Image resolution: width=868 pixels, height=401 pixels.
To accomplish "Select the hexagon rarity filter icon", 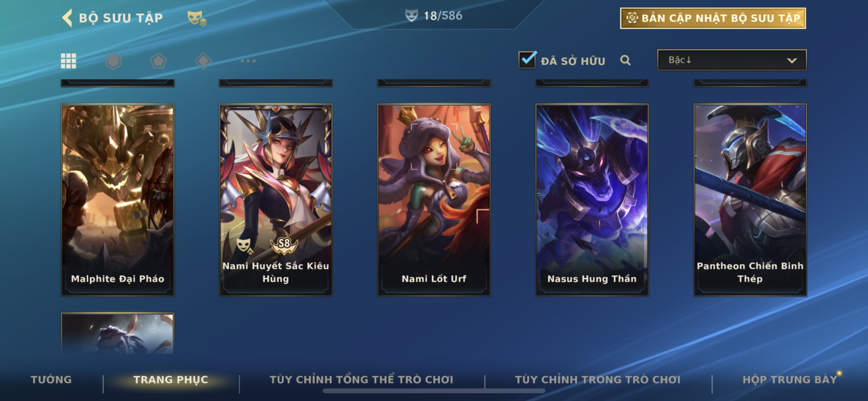I will [113, 61].
